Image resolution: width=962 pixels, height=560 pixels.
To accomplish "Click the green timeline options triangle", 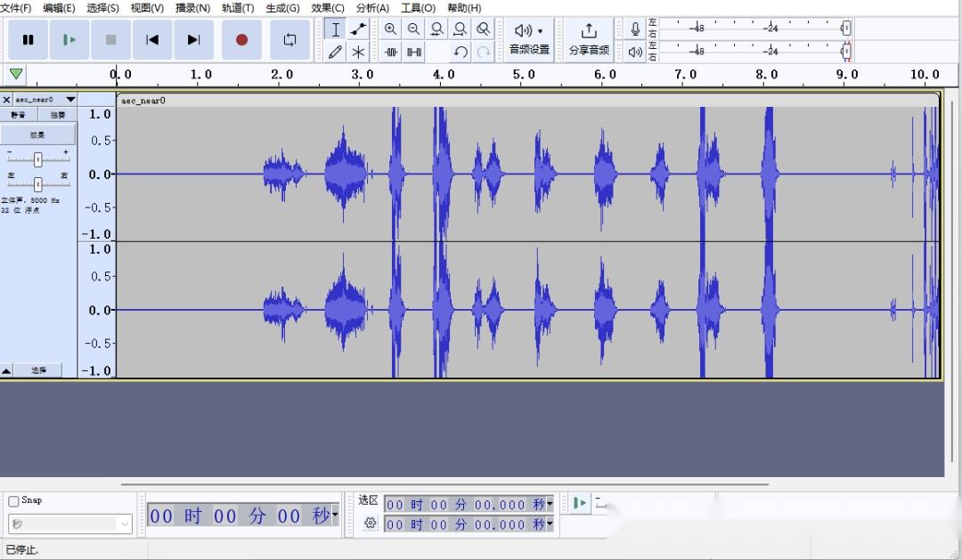I will tap(16, 74).
